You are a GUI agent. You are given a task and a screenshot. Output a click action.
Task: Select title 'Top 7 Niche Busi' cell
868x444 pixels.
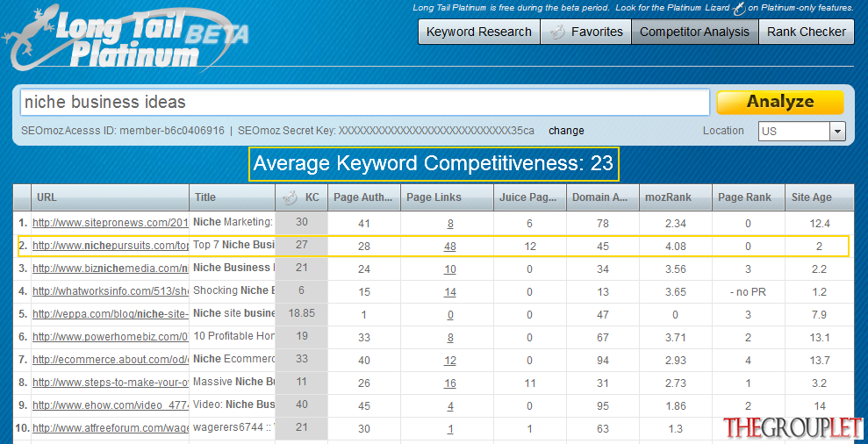tap(233, 245)
